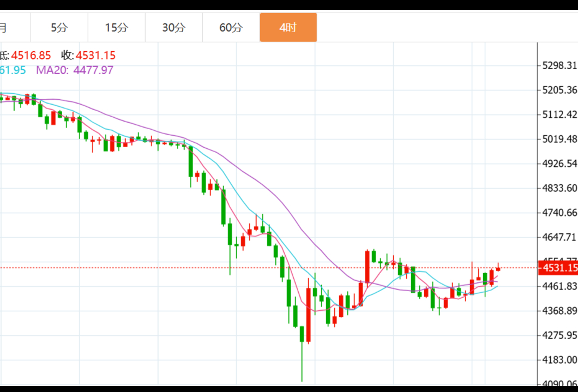Click the cyan 61.95 moving average value
578x392 pixels.
[13, 70]
